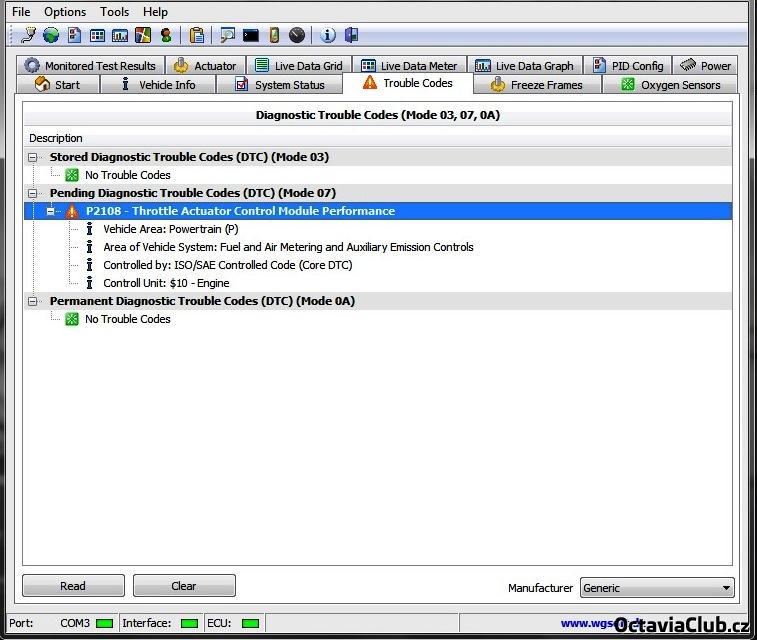Screen dimensions: 757x640
Task: Click the globe icon in toolbar
Action: pyautogui.click(x=51, y=36)
